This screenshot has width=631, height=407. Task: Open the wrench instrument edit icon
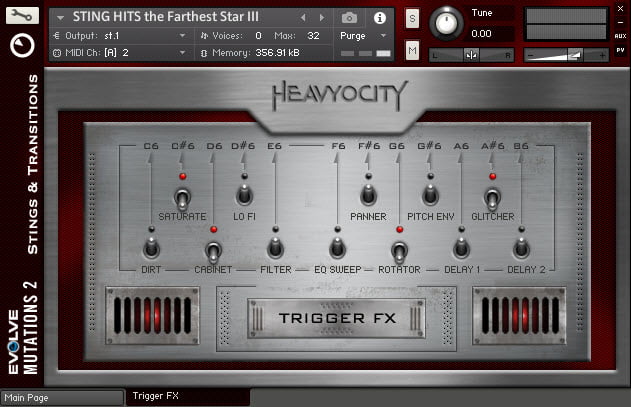pyautogui.click(x=22, y=15)
